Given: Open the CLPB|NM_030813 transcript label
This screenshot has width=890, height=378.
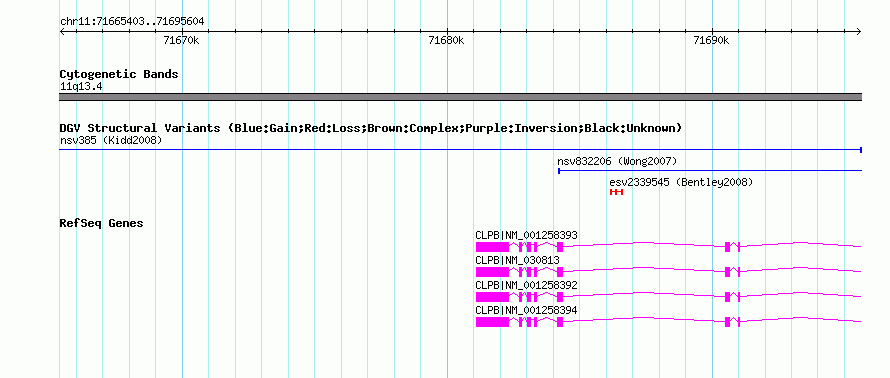Looking at the screenshot, I should pyautogui.click(x=517, y=260).
